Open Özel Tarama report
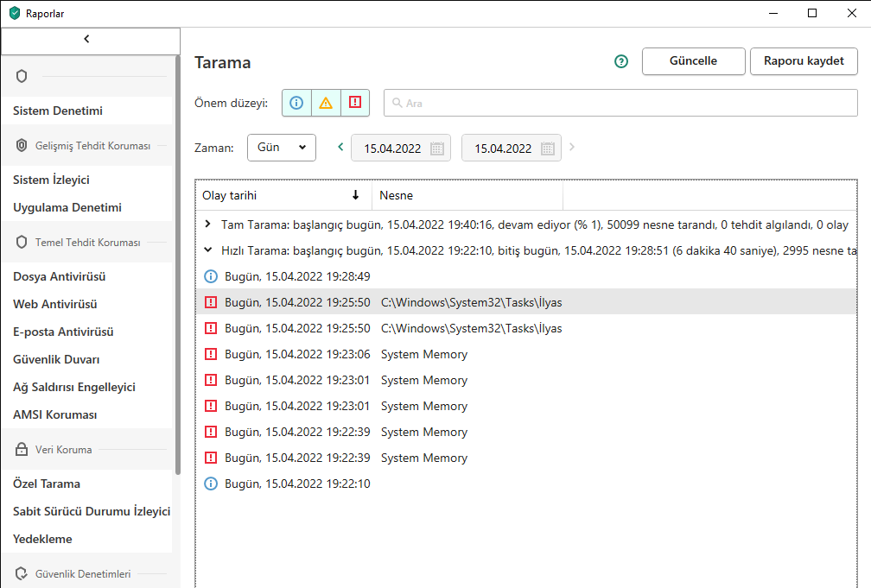Screen dimensions: 871x588 click(47, 484)
